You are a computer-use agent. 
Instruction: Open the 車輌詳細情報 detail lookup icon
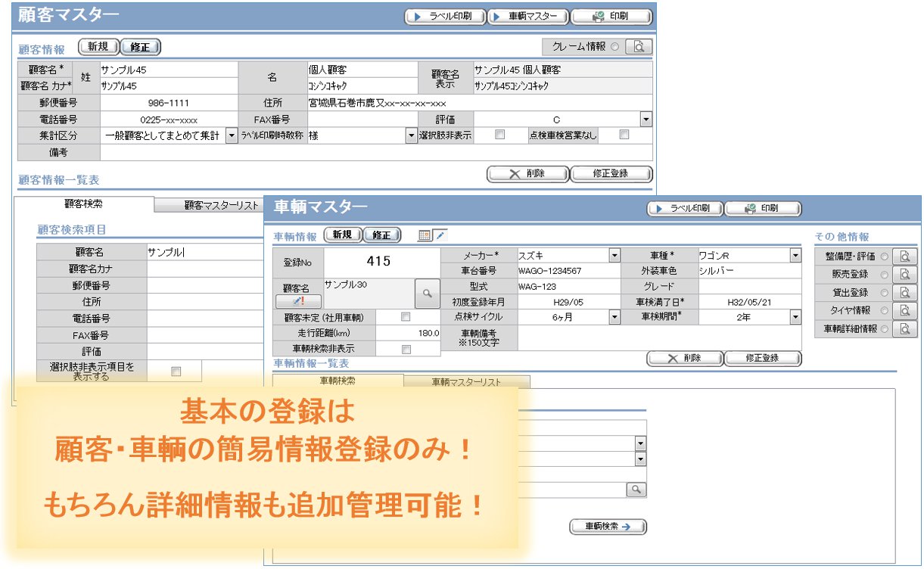pyautogui.click(x=904, y=329)
